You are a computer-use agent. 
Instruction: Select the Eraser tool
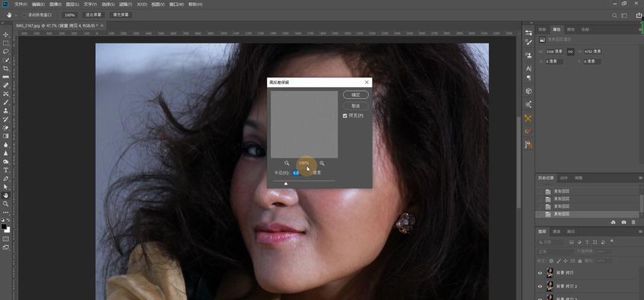click(6, 127)
